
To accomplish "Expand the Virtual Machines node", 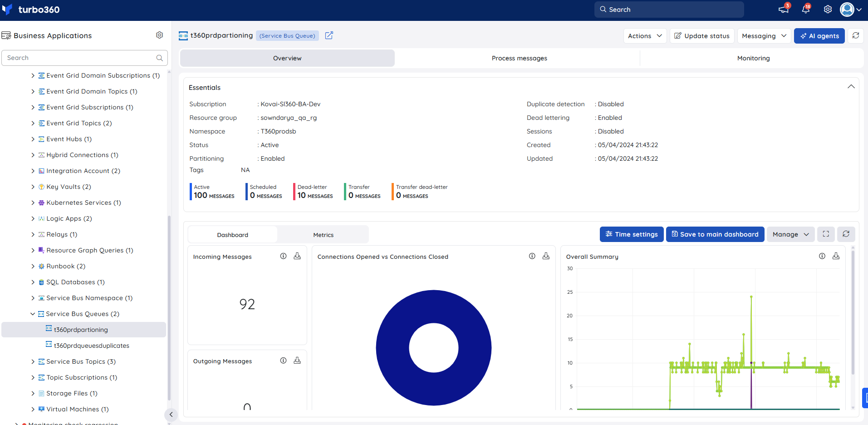I will [x=33, y=409].
